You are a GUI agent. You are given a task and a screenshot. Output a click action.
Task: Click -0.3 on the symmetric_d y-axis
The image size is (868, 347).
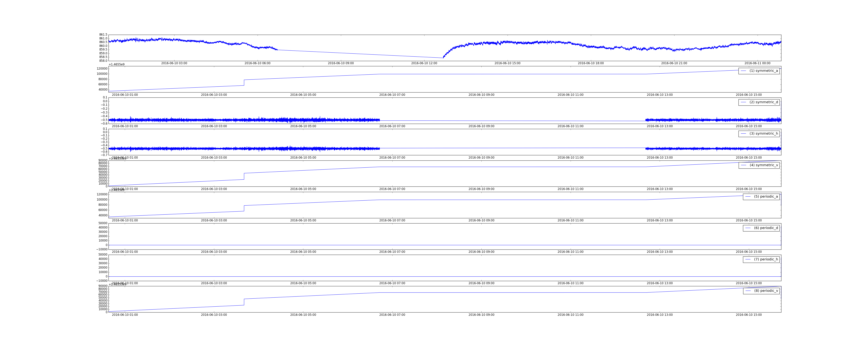tap(104, 113)
